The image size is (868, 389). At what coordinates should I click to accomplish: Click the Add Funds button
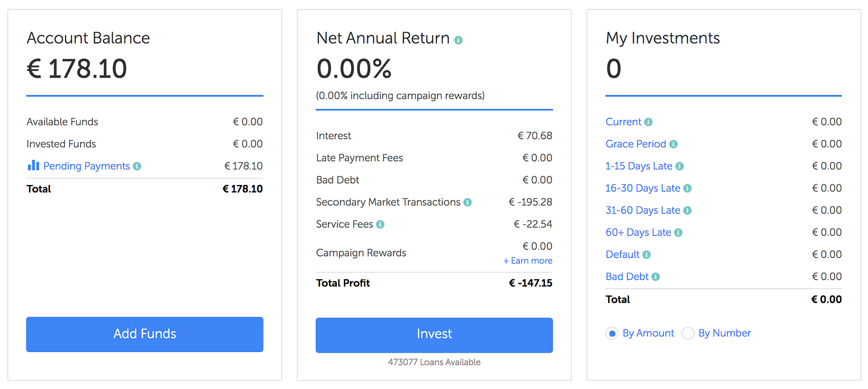coord(145,334)
